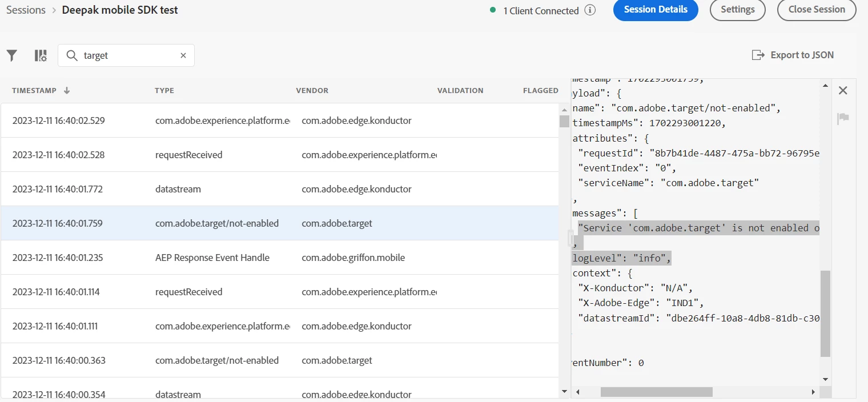The height and width of the screenshot is (402, 868).
Task: Click the info icon next to Client Connected
Action: coord(590,10)
